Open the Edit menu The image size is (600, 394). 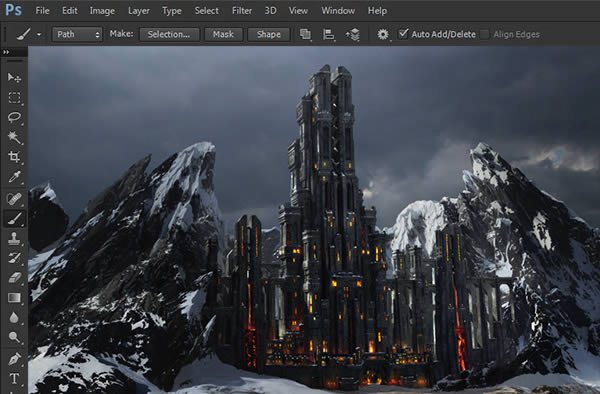[70, 11]
